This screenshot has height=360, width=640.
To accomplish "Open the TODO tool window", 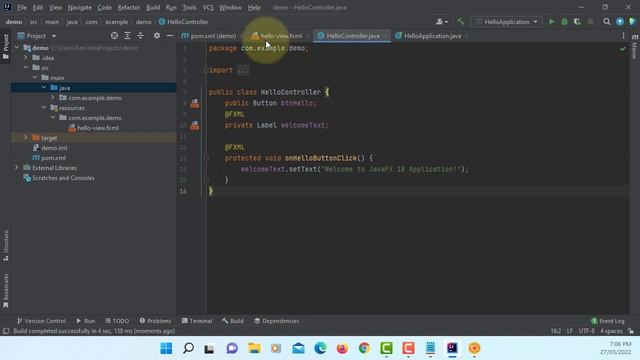I will pyautogui.click(x=117, y=321).
